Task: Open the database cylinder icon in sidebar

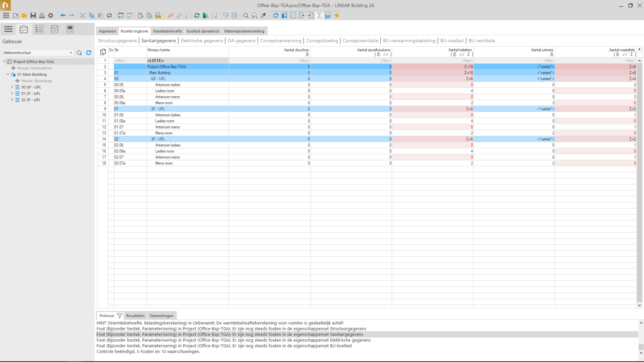Action: pos(54,29)
